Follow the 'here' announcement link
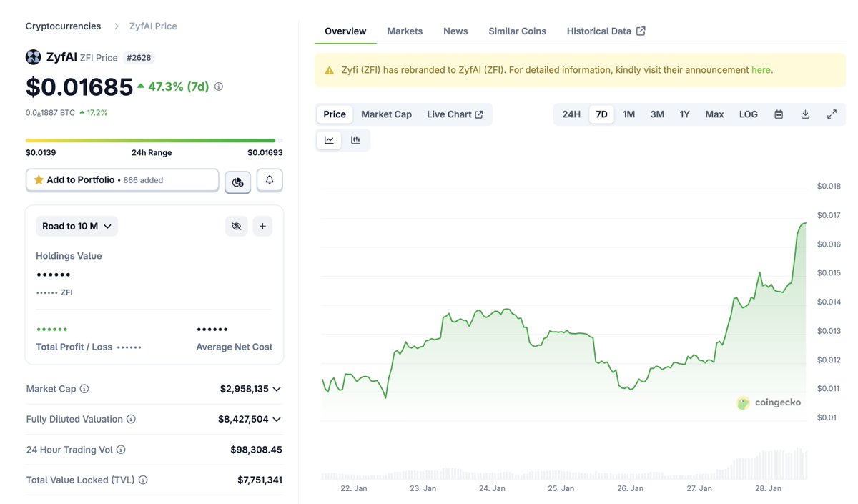This screenshot has height=504, width=858. tap(761, 70)
